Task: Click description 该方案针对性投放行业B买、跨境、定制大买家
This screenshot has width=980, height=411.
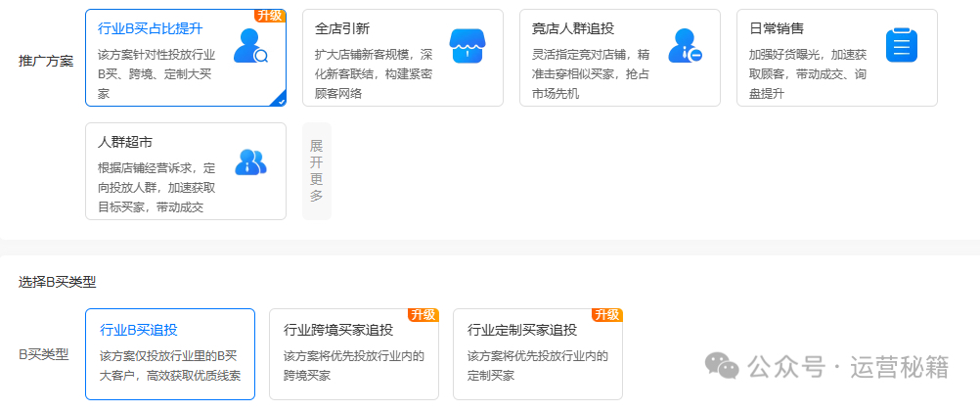Action: 156,73
